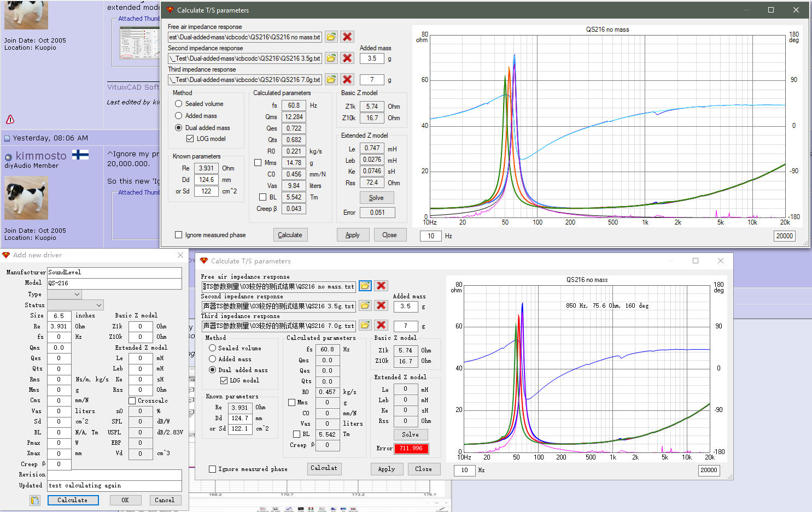Image resolution: width=812 pixels, height=512 pixels.
Task: Toggle LOG model checkbox in upper window
Action: tap(190, 139)
